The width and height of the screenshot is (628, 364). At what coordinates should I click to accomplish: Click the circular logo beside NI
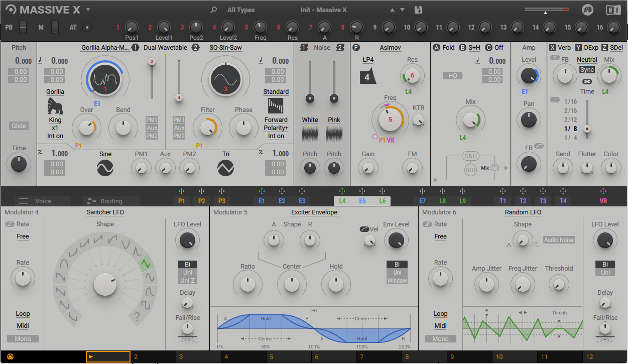[587, 10]
